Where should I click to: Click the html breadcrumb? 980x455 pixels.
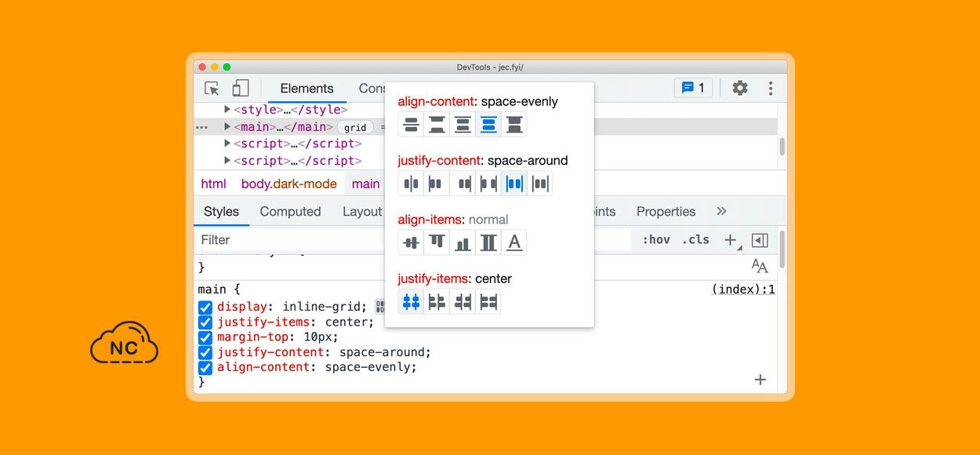pyautogui.click(x=213, y=184)
